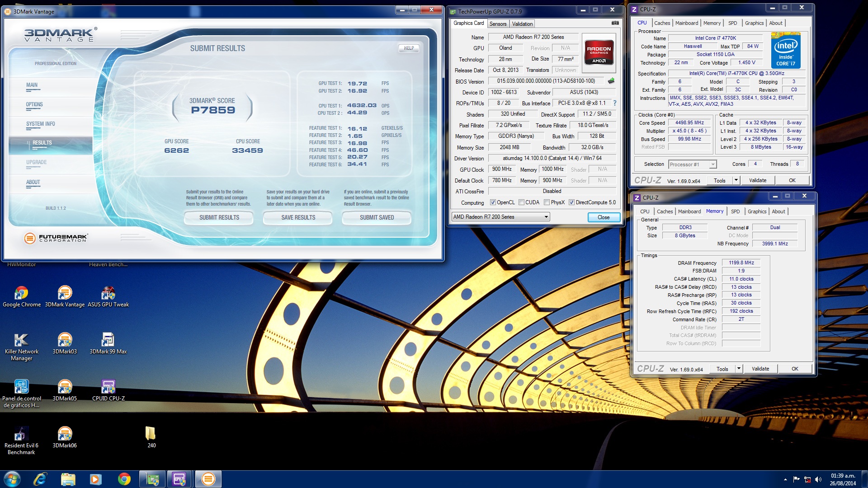Screen dimensions: 868x488
Task: Click SAVE RESULTS button
Action: click(x=298, y=217)
